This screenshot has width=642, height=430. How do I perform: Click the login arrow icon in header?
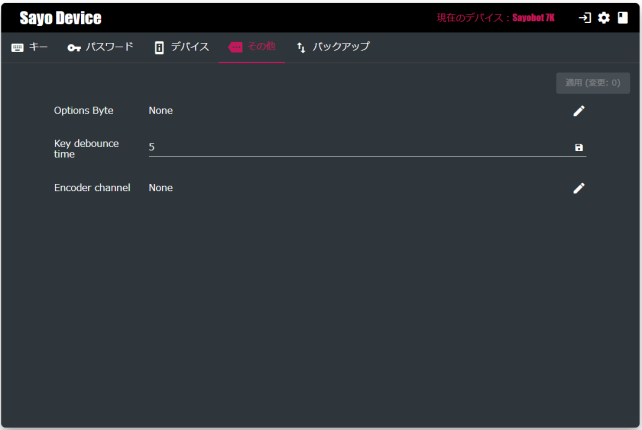click(x=585, y=18)
